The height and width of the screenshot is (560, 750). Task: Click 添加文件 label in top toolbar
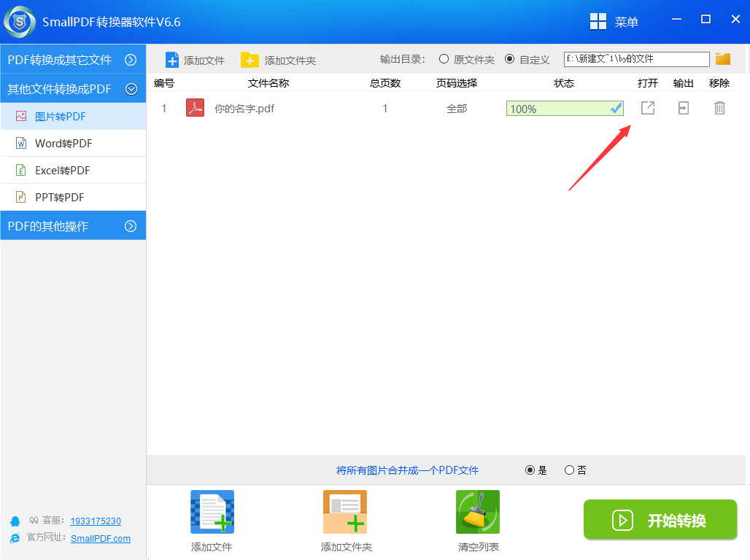(x=204, y=61)
